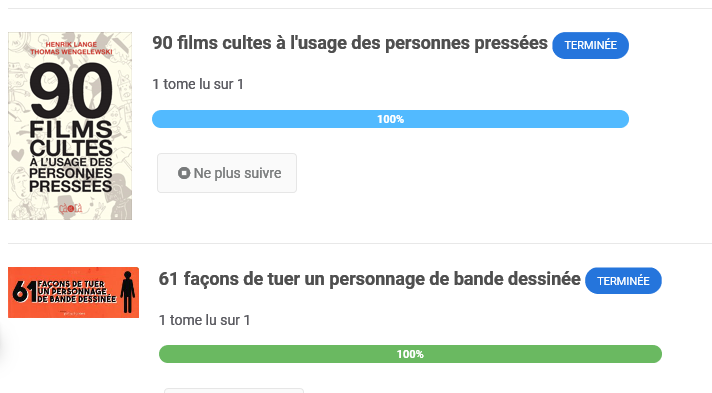Open the 61 façons de tuer title link
The height and width of the screenshot is (393, 712).
tap(370, 279)
